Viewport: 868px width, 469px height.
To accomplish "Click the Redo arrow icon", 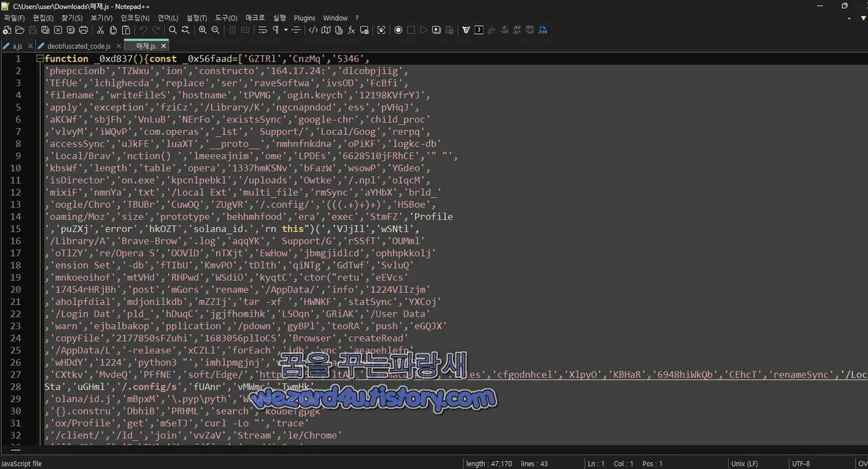I will (157, 30).
